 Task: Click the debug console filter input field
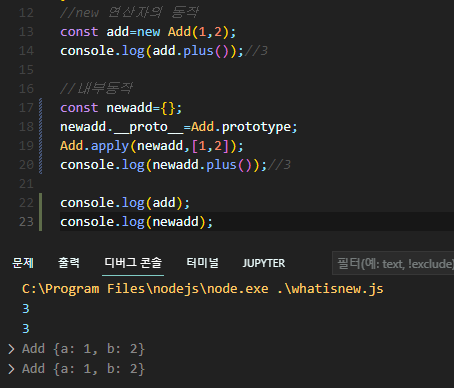point(393,263)
